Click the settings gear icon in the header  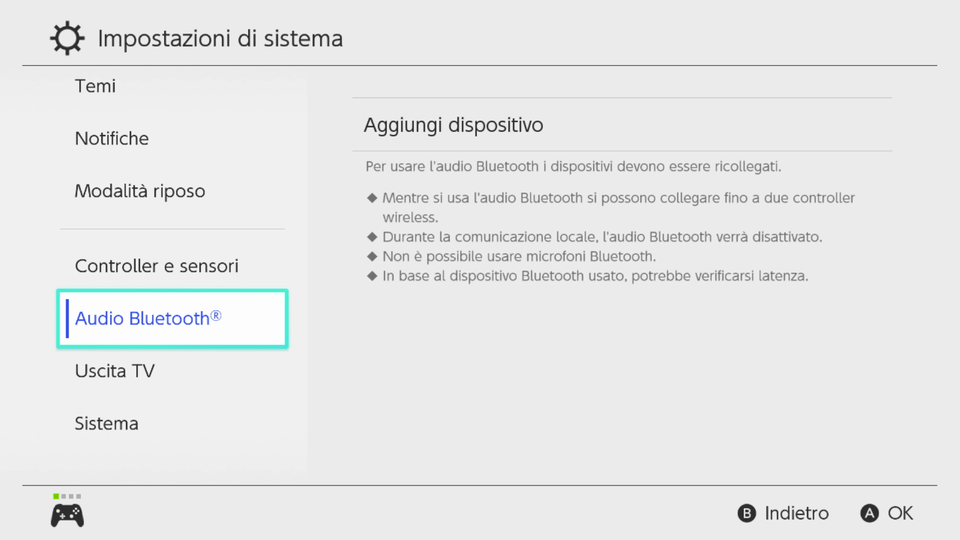pos(67,39)
